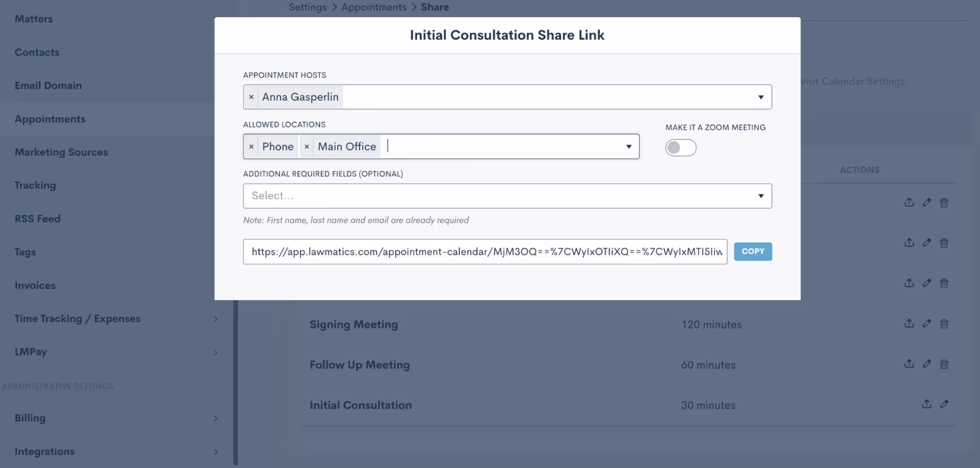Edit the Initial Consultation appointment
This screenshot has height=468, width=980.
tap(944, 404)
